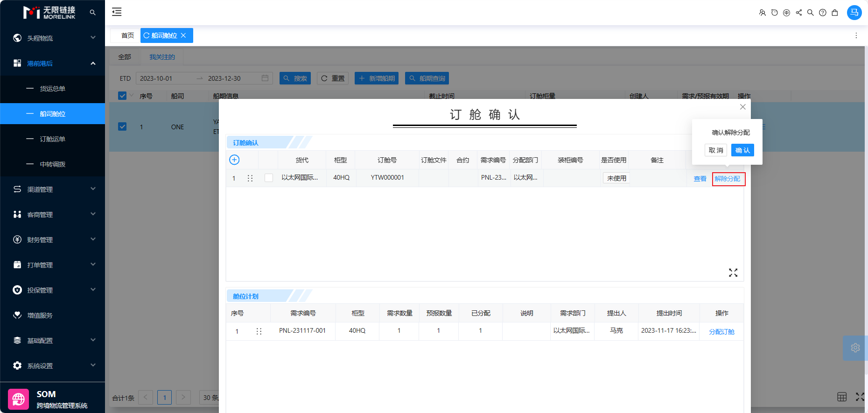Click the 重置 button
This screenshot has height=413, width=868.
coord(333,78)
